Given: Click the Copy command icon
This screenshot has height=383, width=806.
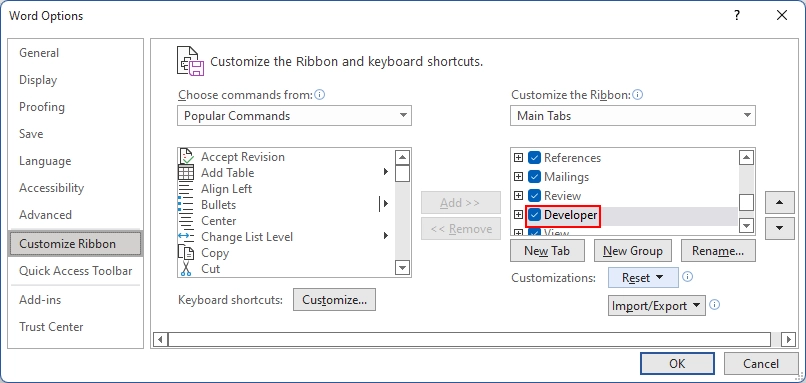Looking at the screenshot, I should pyautogui.click(x=186, y=252).
